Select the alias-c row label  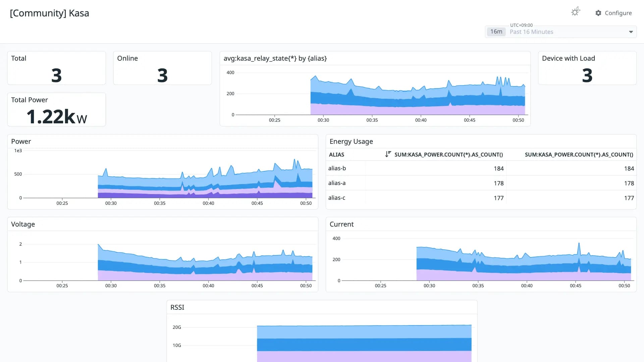point(337,198)
